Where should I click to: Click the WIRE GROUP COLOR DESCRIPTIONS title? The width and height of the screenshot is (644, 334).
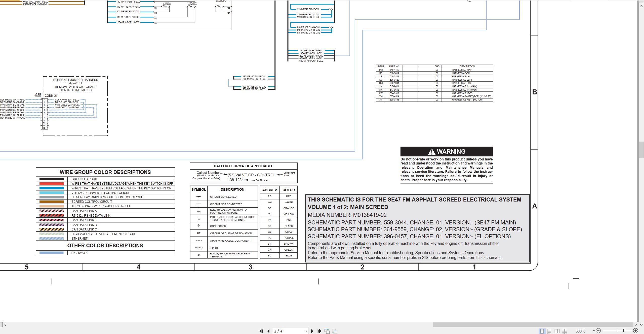click(105, 172)
